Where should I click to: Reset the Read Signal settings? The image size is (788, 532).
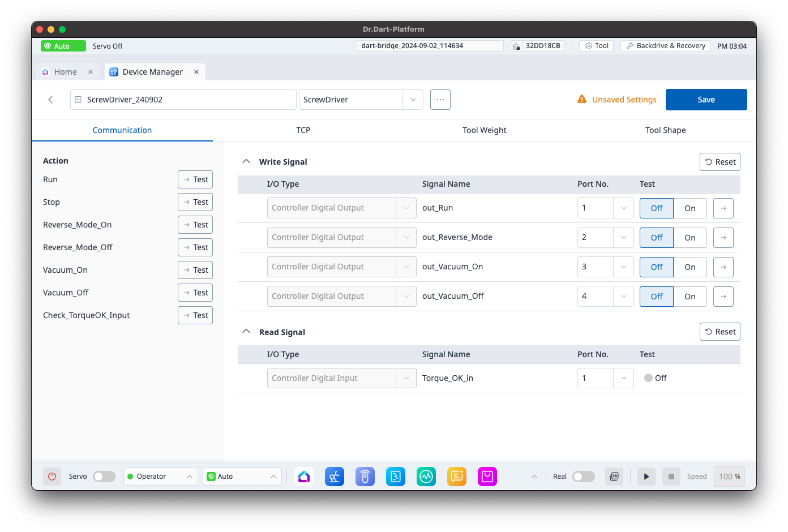tap(720, 332)
